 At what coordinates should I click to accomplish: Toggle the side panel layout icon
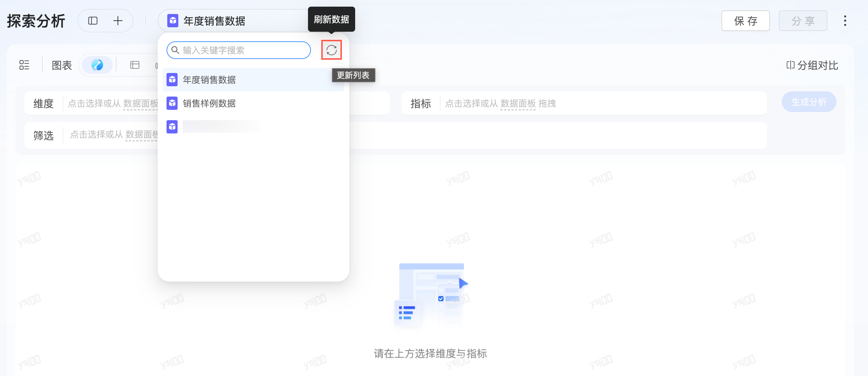tap(93, 21)
